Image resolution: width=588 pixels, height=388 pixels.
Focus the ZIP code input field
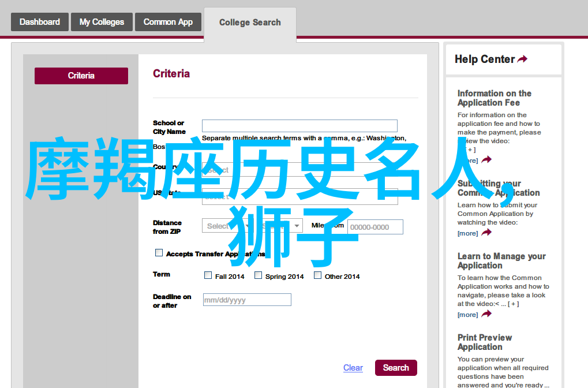pos(375,227)
